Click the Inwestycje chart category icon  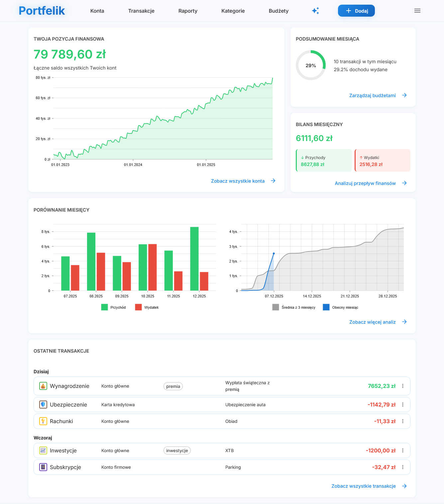[43, 450]
